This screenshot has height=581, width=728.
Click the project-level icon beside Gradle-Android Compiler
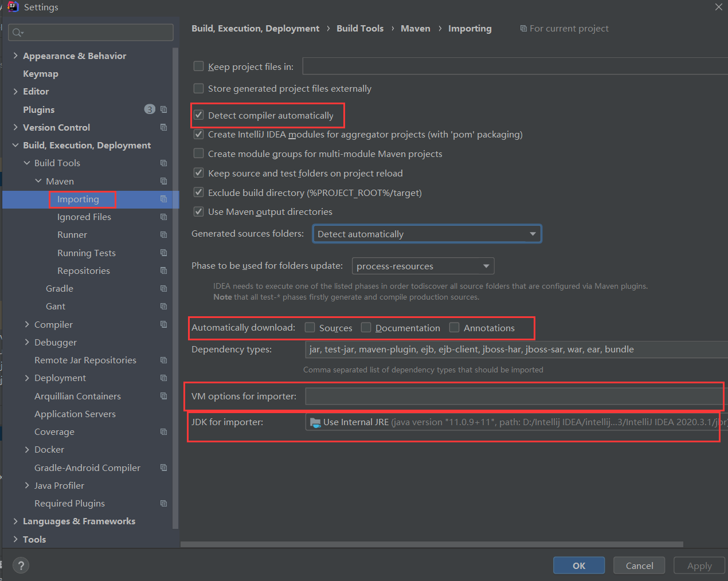coord(164,468)
